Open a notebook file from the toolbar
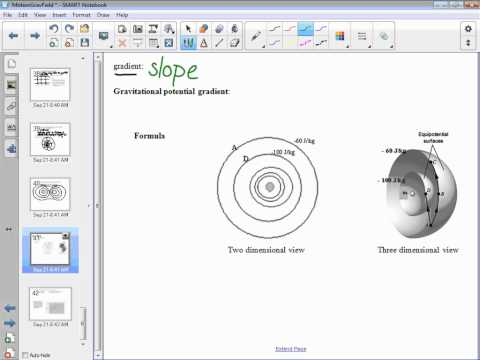480x360 pixels. 85,29
